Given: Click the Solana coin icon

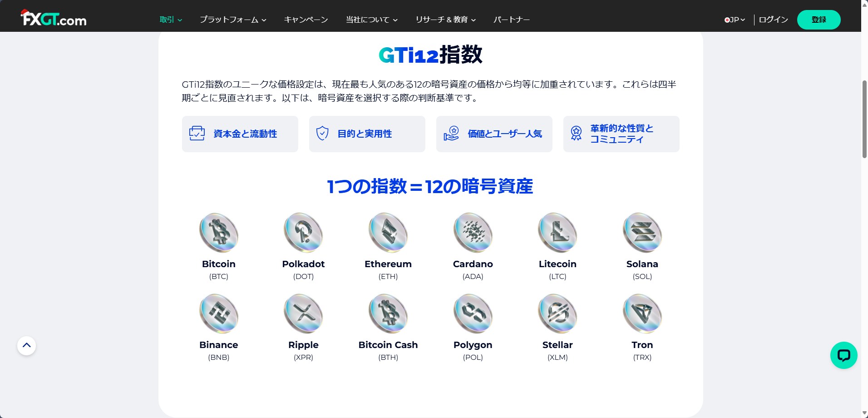Looking at the screenshot, I should coord(642,233).
